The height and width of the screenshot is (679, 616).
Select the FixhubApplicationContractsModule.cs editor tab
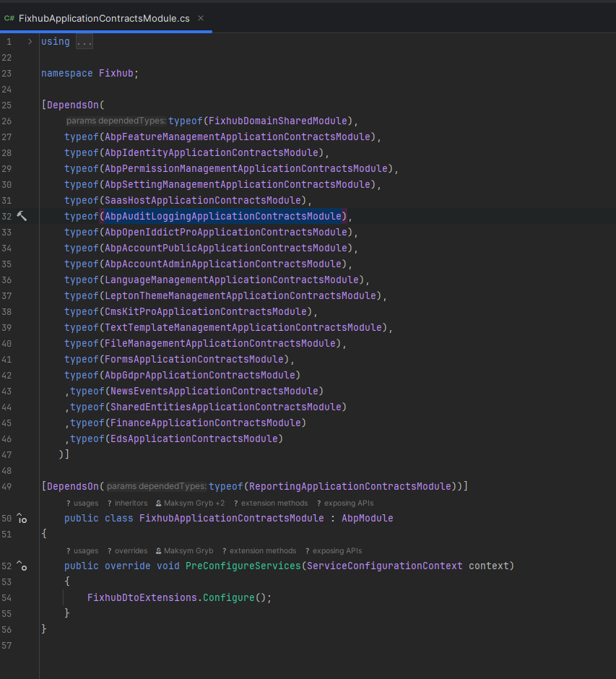(x=103, y=18)
